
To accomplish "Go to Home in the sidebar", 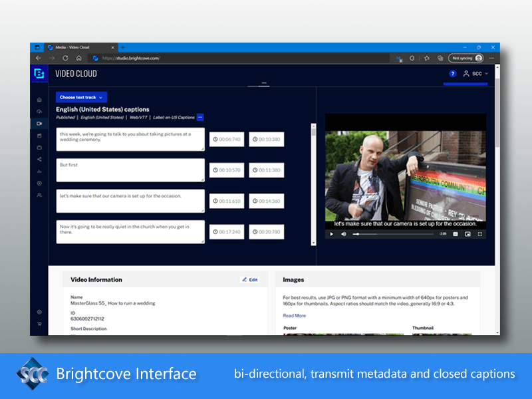I will (x=39, y=100).
